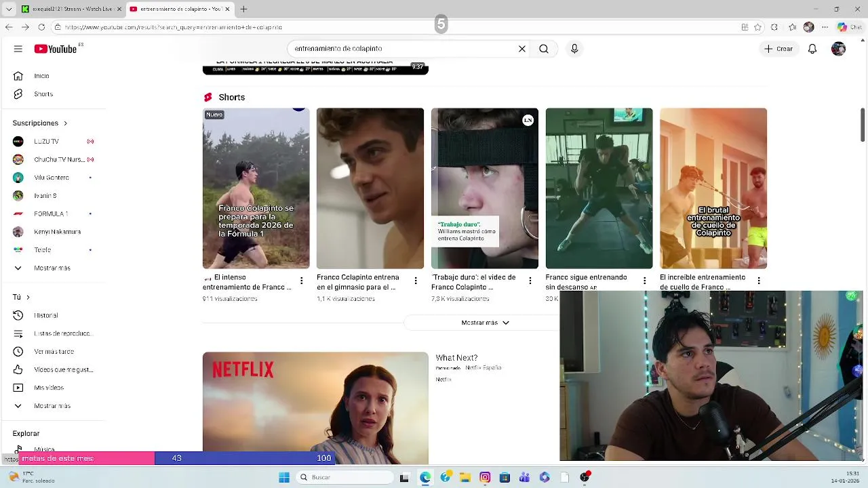Expand the Tú section chevron

coord(28,298)
